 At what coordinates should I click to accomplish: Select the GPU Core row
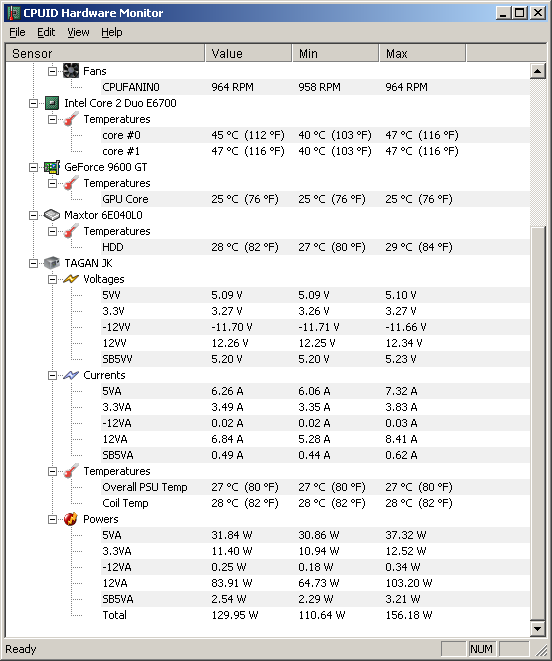coord(315,199)
